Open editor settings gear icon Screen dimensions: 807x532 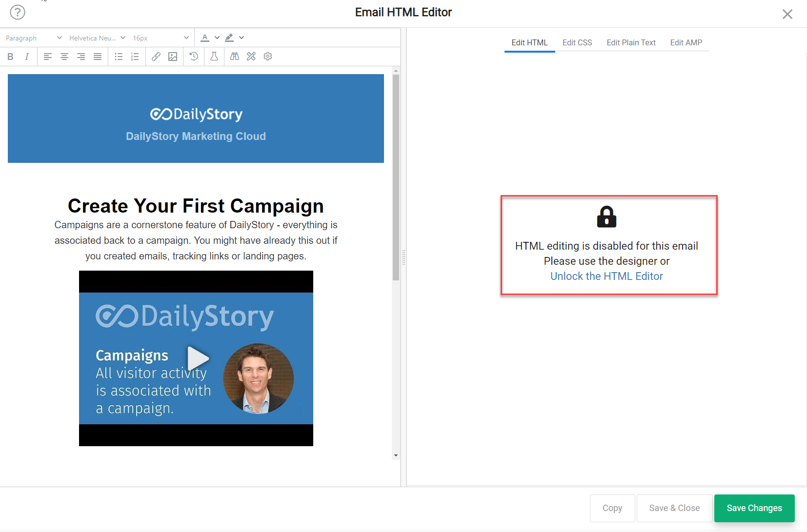[x=268, y=57]
